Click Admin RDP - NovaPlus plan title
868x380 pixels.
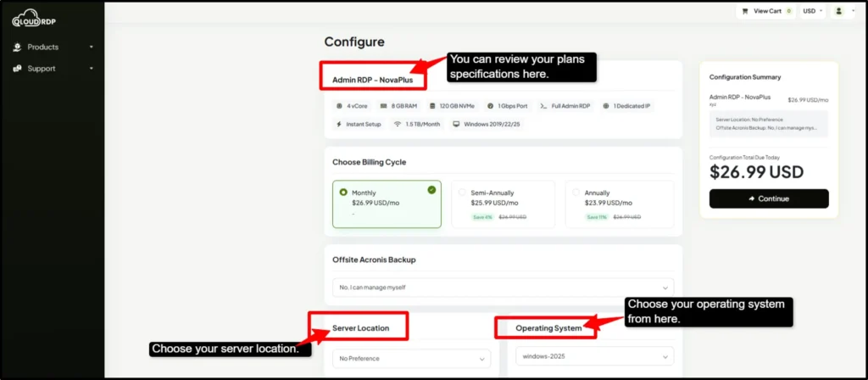tap(373, 80)
